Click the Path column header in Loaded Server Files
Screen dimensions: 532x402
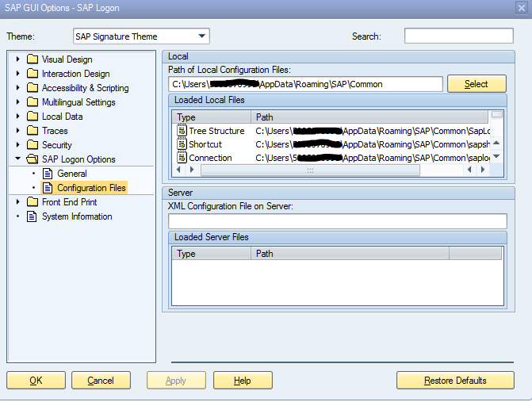point(350,254)
